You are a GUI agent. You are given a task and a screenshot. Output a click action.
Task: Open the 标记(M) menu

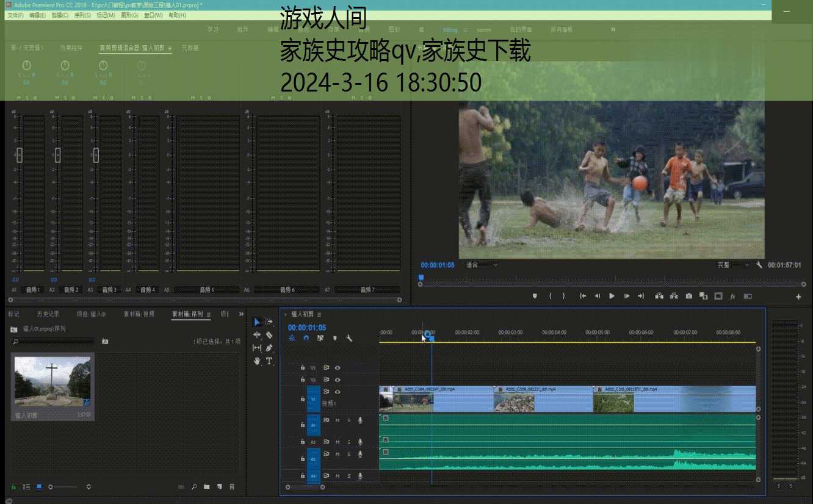point(106,15)
